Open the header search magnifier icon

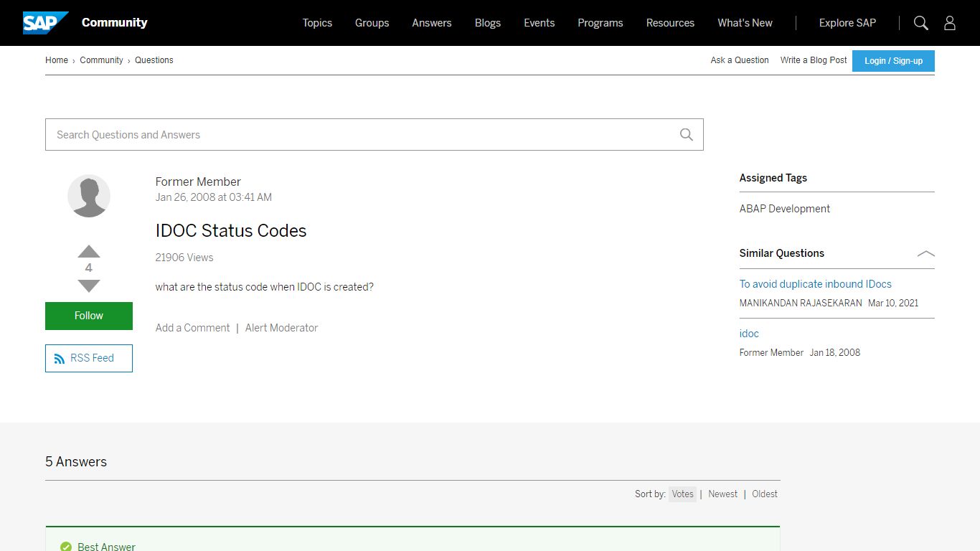pyautogui.click(x=921, y=23)
